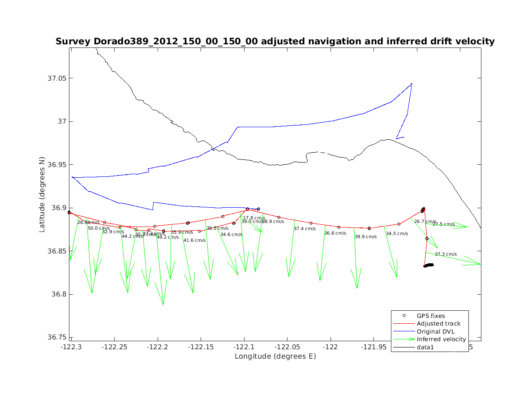The height and width of the screenshot is (403, 532).
Task: Select the Latitude (degrees N) axis label
Action: 42,194
